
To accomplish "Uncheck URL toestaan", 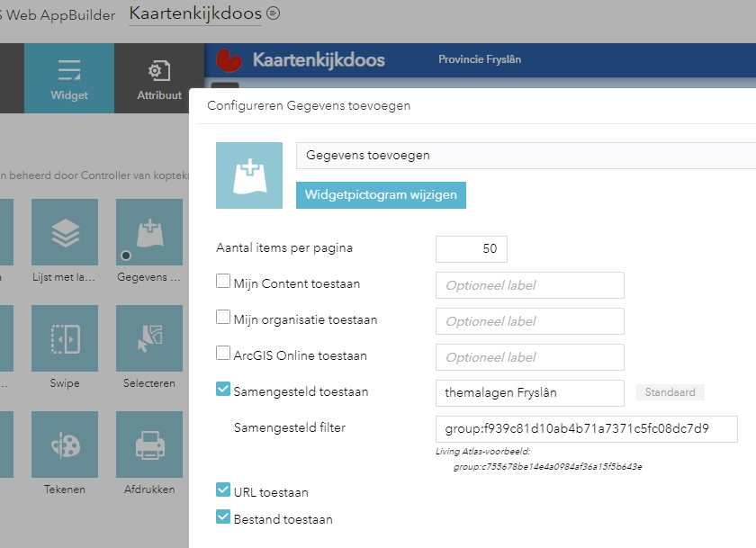I will (221, 491).
